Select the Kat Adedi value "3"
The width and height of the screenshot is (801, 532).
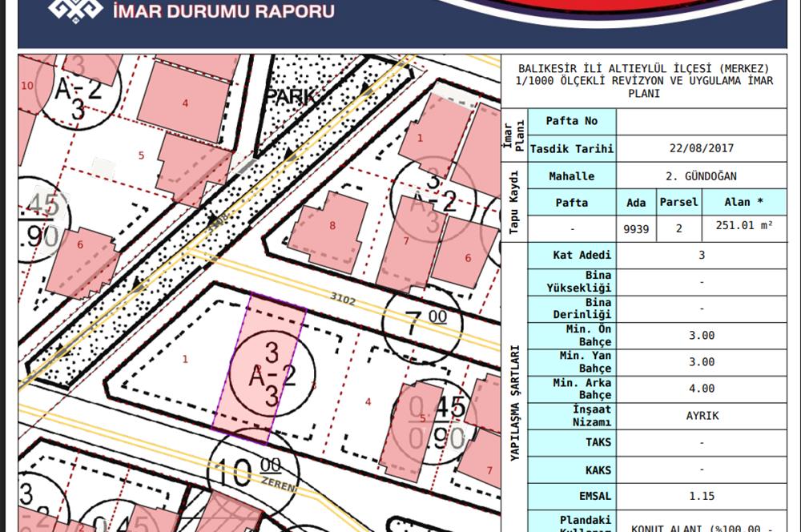702,255
